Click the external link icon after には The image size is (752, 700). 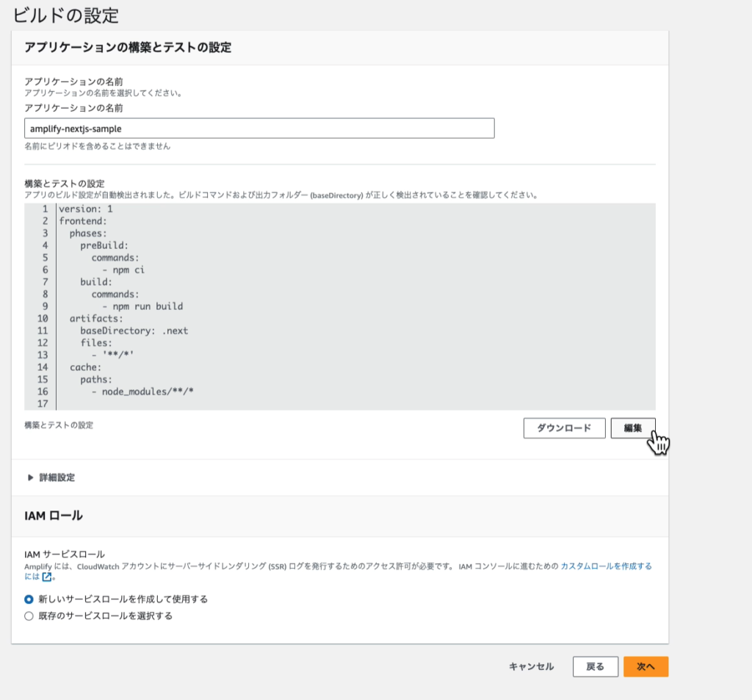(47, 577)
